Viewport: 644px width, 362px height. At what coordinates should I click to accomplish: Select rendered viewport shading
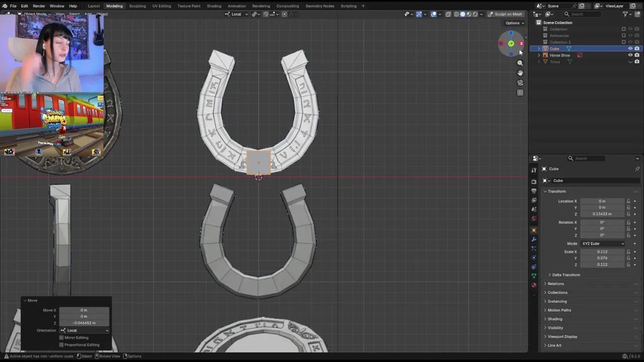point(475,14)
